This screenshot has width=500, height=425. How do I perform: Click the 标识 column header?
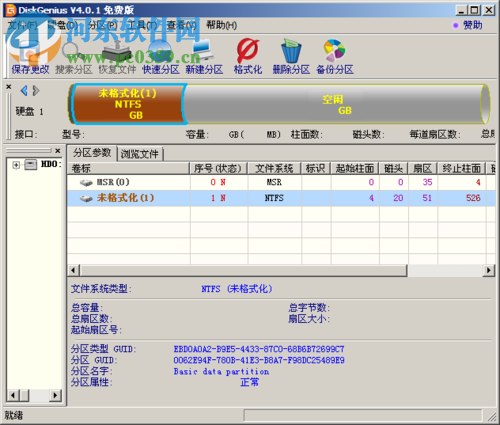(x=316, y=168)
